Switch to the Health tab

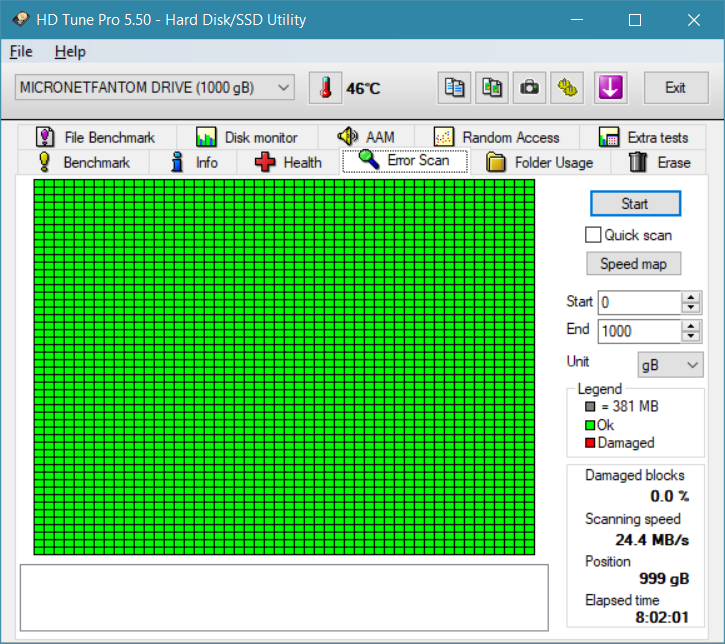(x=289, y=162)
